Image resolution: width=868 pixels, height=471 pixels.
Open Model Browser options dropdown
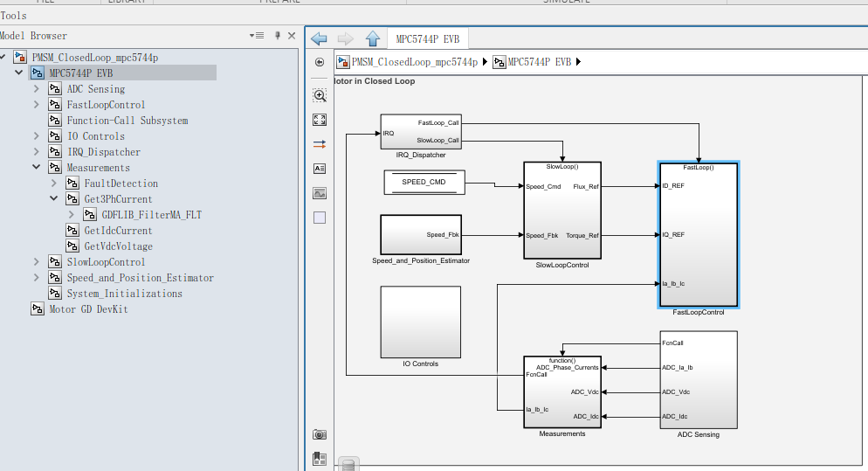(x=257, y=36)
